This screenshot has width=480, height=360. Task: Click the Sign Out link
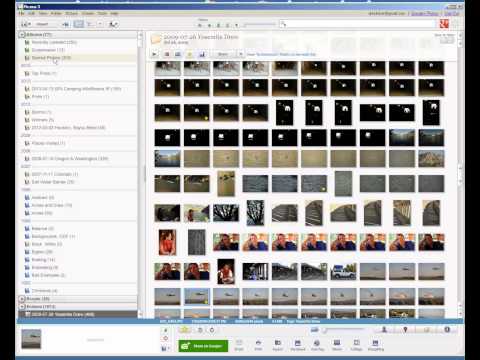(x=451, y=13)
